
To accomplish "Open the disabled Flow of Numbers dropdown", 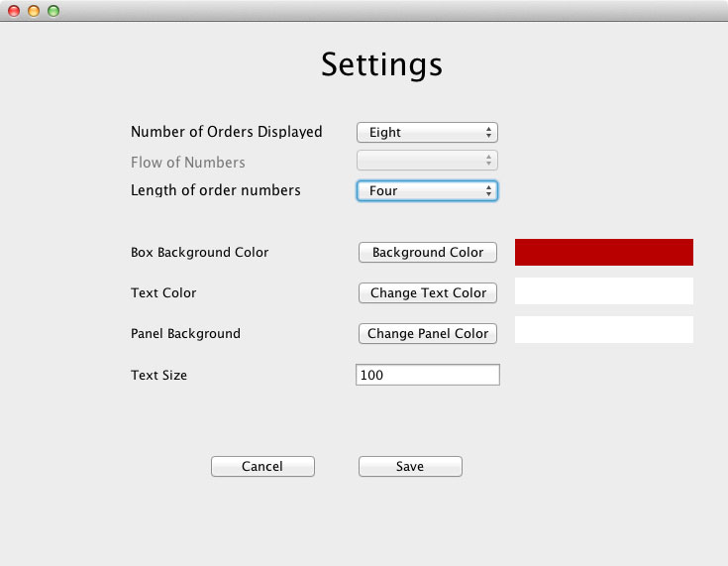I will (427, 161).
